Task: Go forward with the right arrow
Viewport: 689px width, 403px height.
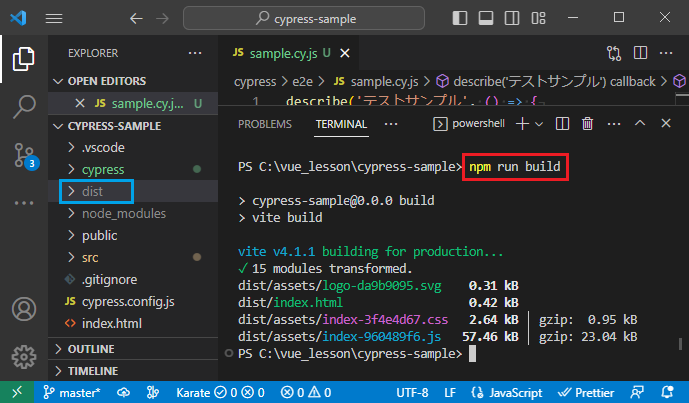Action: [162, 18]
